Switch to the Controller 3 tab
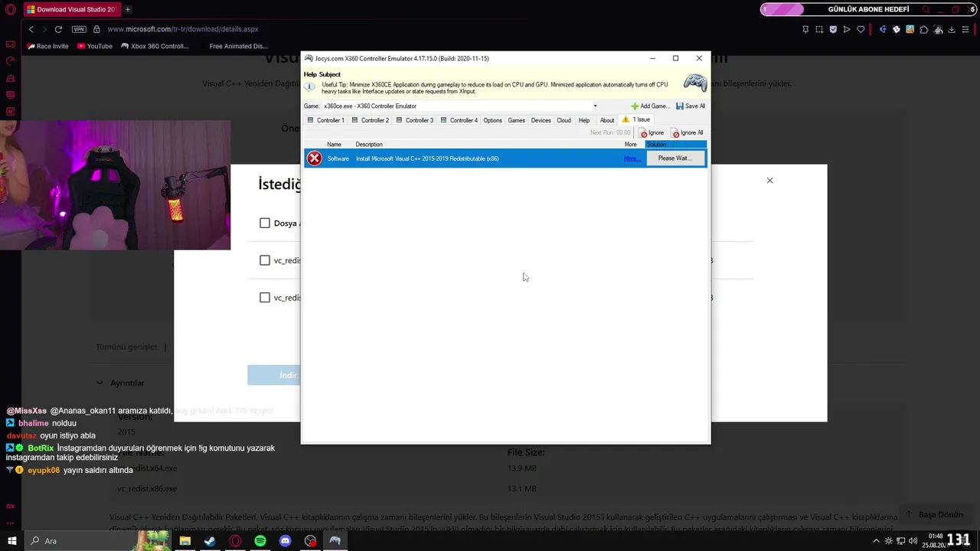 coord(415,120)
